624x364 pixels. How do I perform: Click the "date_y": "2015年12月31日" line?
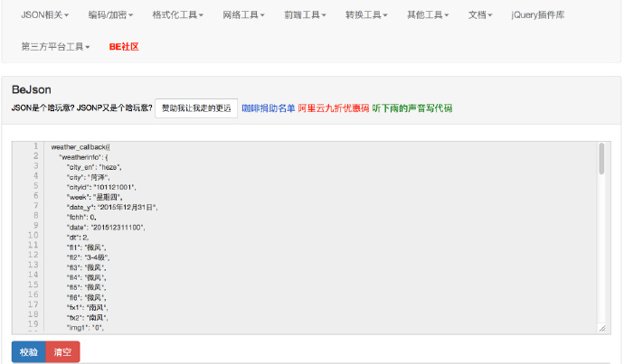click(112, 207)
